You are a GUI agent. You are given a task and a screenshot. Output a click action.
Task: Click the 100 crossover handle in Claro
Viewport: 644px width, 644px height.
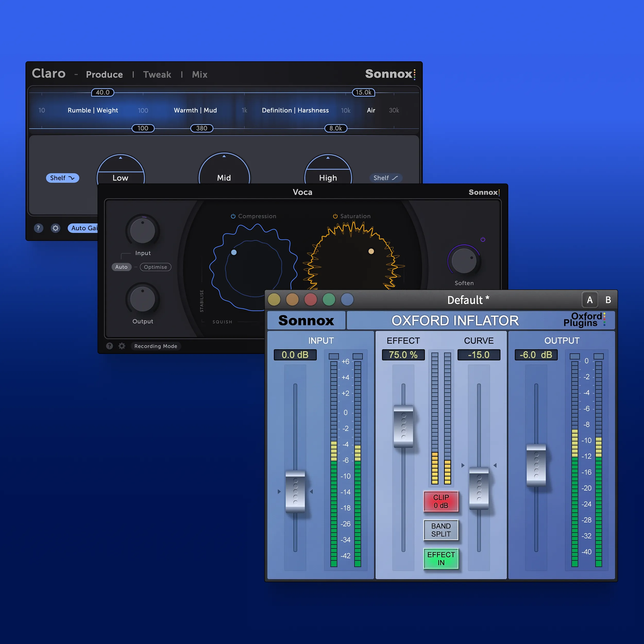pyautogui.click(x=143, y=128)
